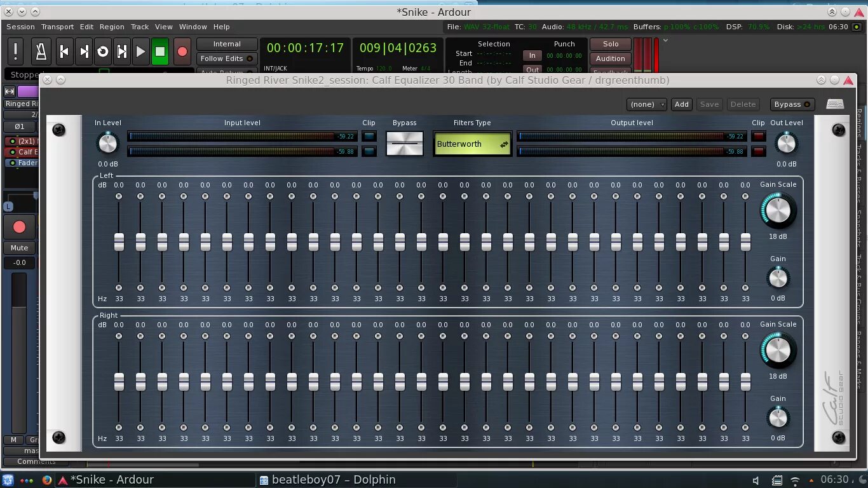Toggle Follow Edits option
Viewport: 868px width, 488px height.
click(x=227, y=58)
